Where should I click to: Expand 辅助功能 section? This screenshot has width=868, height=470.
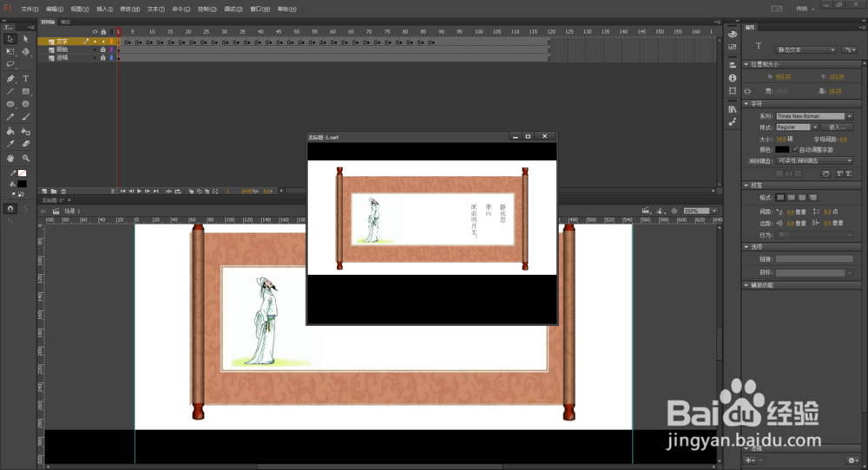(x=746, y=285)
